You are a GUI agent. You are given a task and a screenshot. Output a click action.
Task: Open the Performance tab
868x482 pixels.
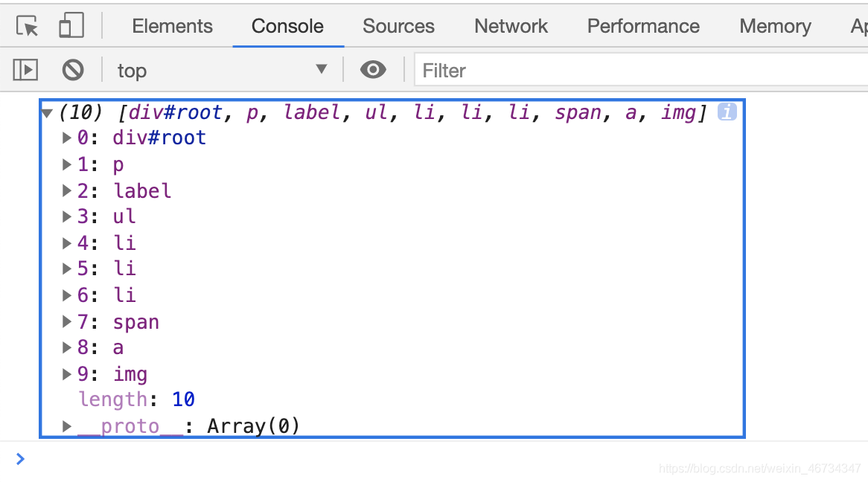pos(643,26)
